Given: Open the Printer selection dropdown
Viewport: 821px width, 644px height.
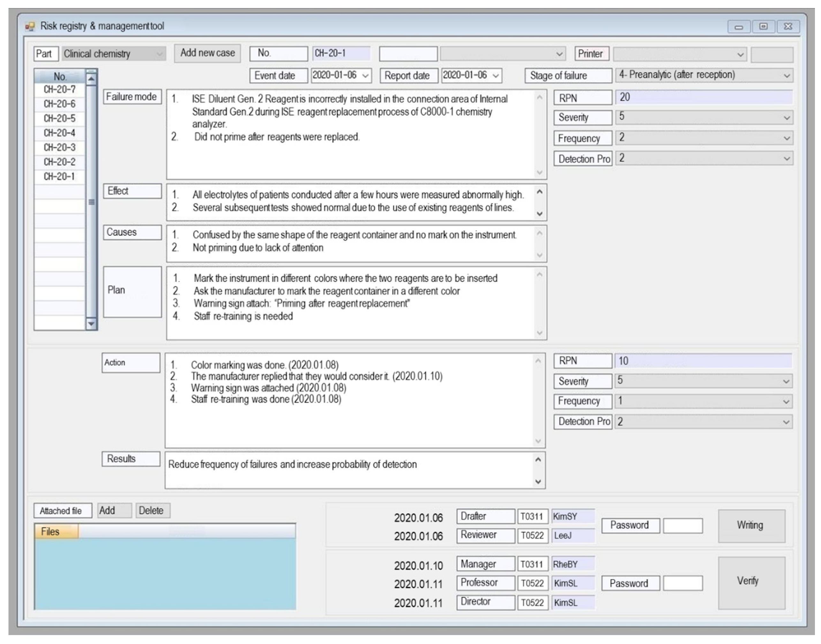Looking at the screenshot, I should point(740,54).
